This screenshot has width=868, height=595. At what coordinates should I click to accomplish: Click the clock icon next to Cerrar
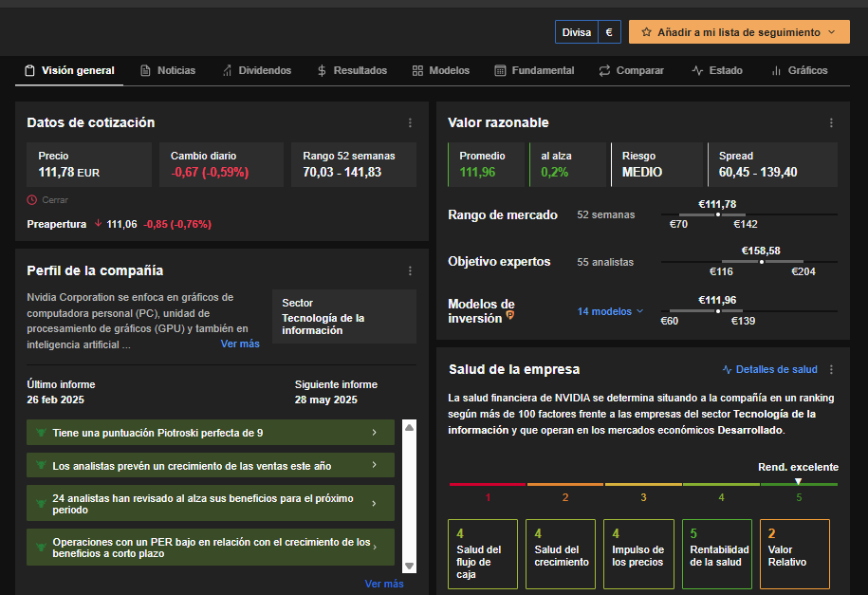click(32, 200)
